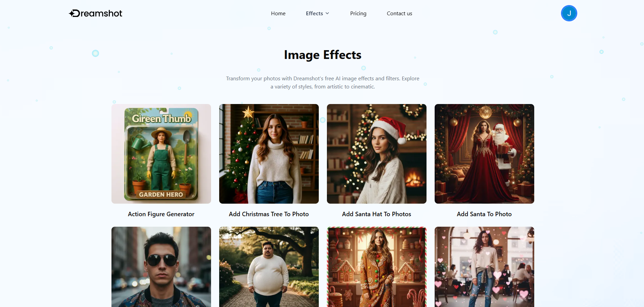This screenshot has width=644, height=307.
Task: Open the floating hearts effect thumbnail
Action: 484,267
